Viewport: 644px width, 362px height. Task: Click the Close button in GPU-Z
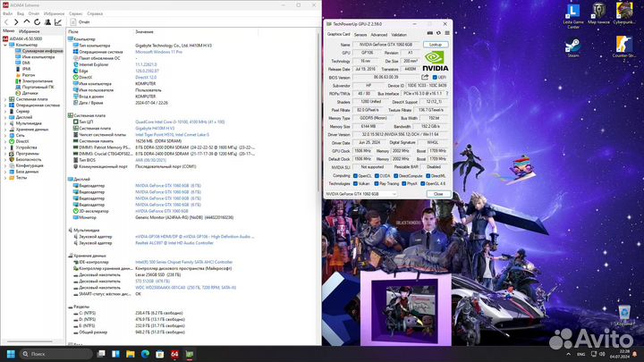438,194
